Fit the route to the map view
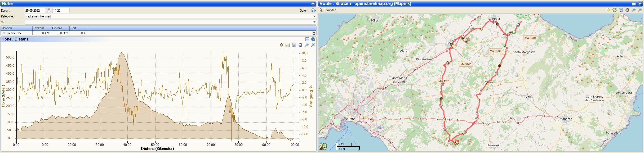644x153 pixels. point(627,10)
